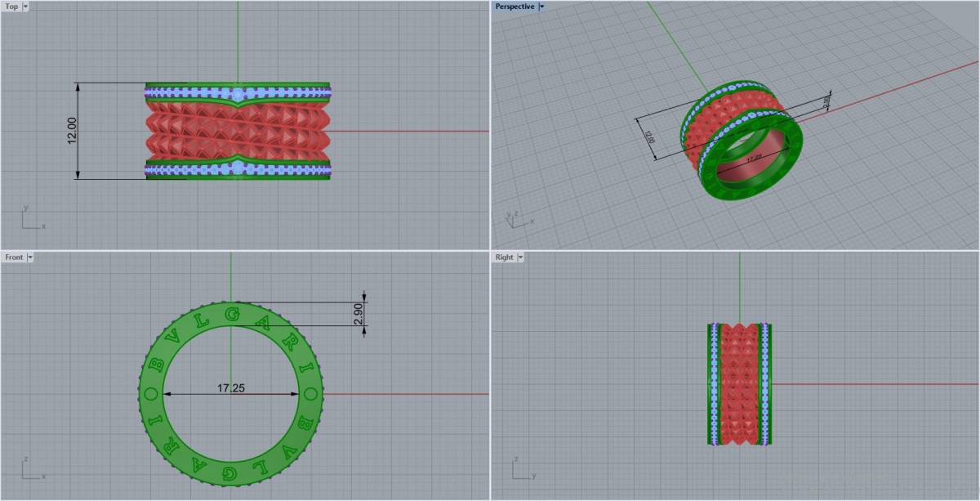Activate the Front viewport title tab
This screenshot has width=980, height=501.
coord(14,257)
